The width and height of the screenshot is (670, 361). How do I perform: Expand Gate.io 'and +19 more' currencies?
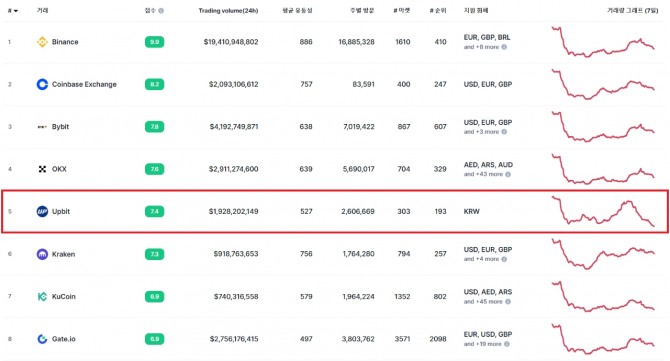482,344
